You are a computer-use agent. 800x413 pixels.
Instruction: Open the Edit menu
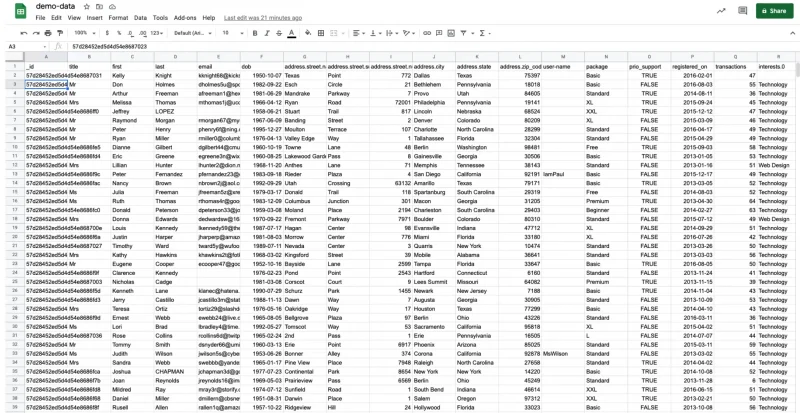(x=57, y=18)
